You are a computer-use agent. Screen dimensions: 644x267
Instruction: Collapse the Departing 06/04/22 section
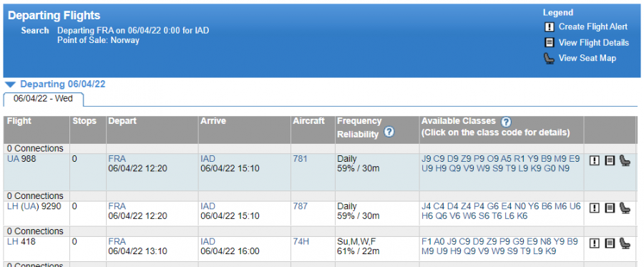click(11, 84)
